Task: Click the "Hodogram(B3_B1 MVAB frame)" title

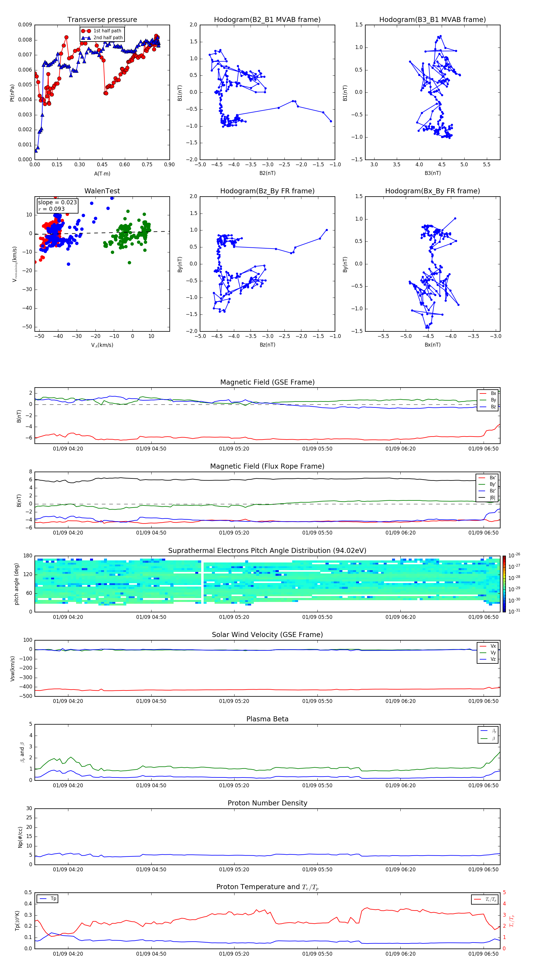Action: [x=432, y=20]
